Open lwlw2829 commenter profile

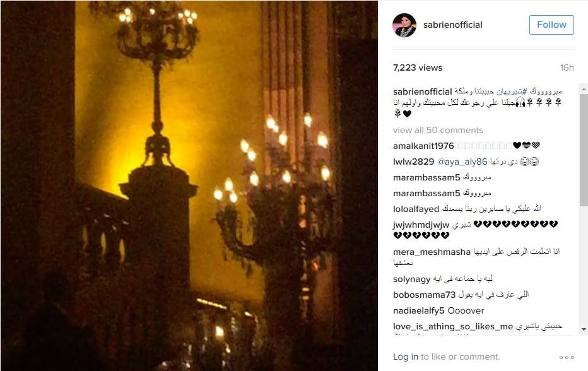click(x=414, y=162)
